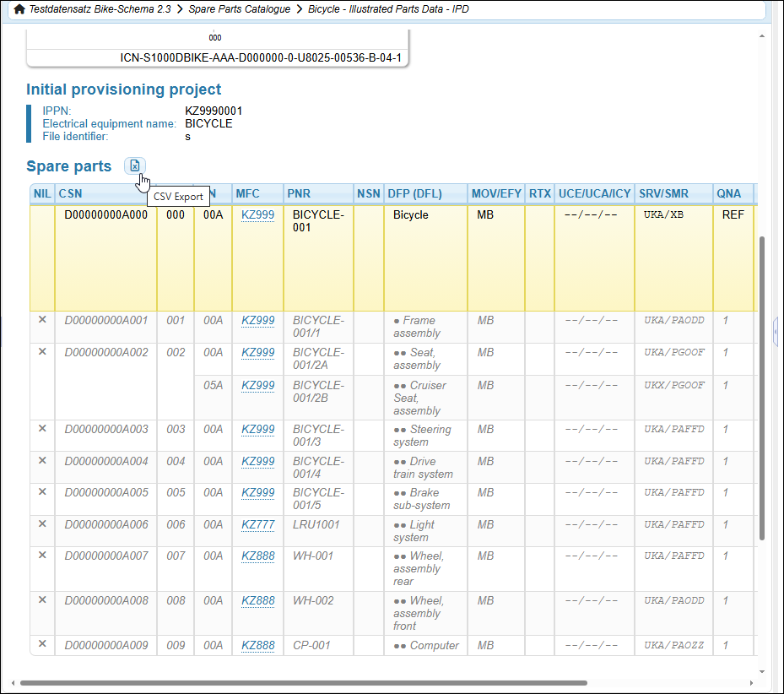Image resolution: width=784 pixels, height=694 pixels.
Task: Click the NIL column header
Action: [42, 193]
